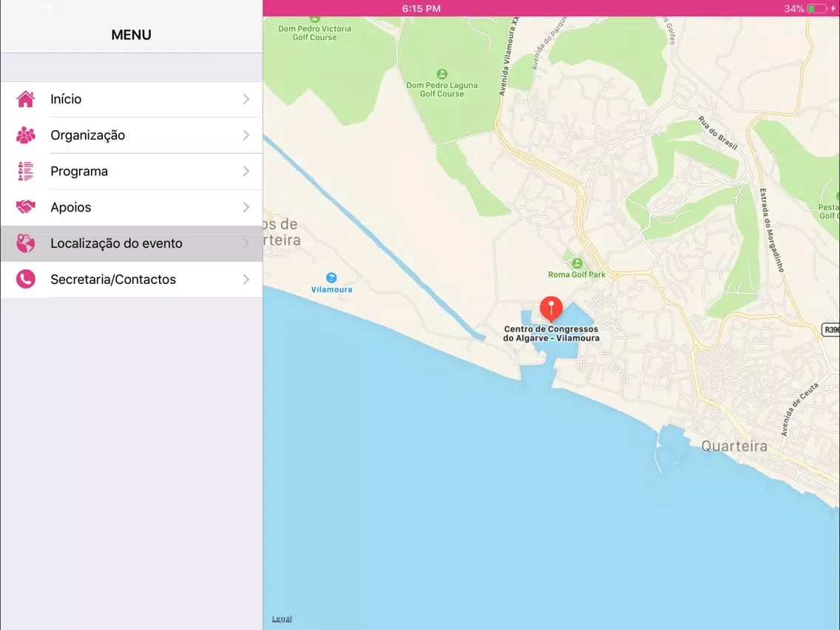The height and width of the screenshot is (630, 840).
Task: Open the Legal link on map
Action: 282,619
